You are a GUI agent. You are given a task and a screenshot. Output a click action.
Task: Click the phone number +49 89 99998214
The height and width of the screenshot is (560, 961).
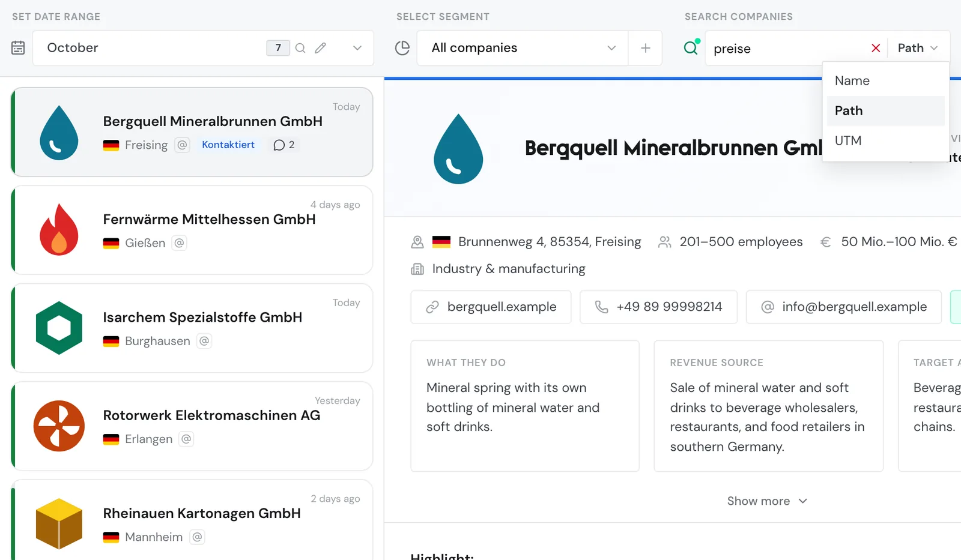point(658,307)
